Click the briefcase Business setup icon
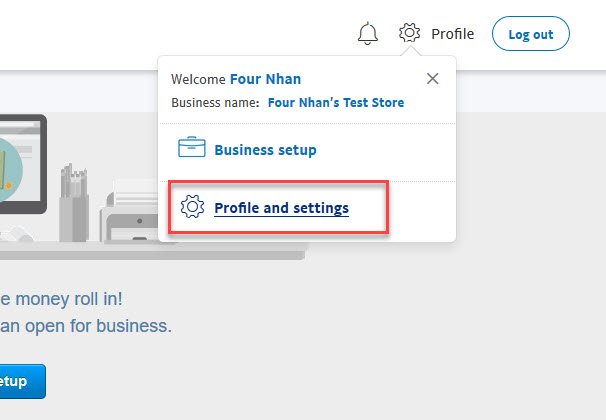 coord(192,147)
